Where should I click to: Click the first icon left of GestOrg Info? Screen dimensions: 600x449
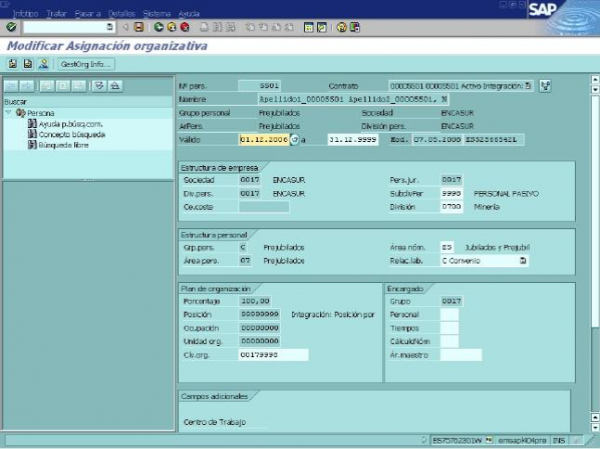click(13, 64)
